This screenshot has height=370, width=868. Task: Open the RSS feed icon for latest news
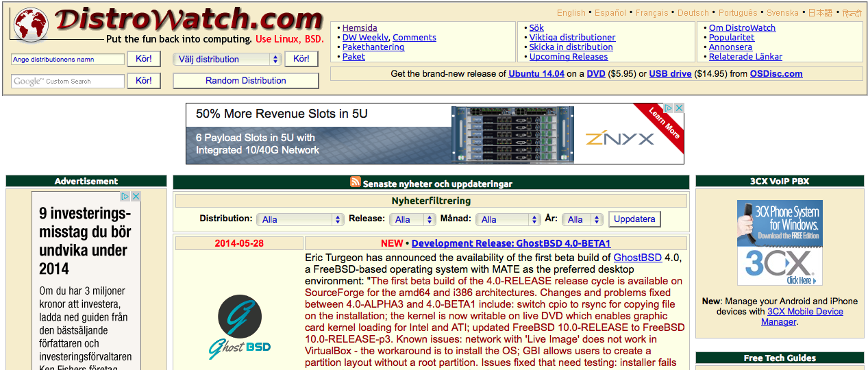coord(355,182)
